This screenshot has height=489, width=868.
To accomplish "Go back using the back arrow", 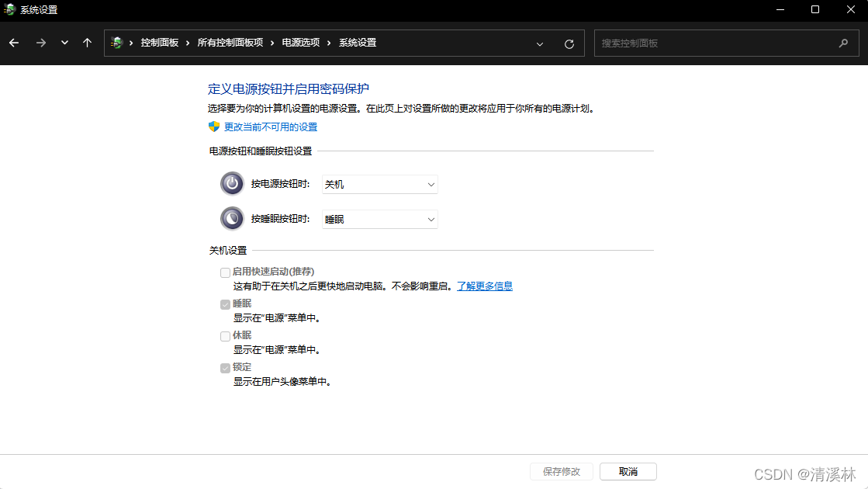I will point(14,43).
